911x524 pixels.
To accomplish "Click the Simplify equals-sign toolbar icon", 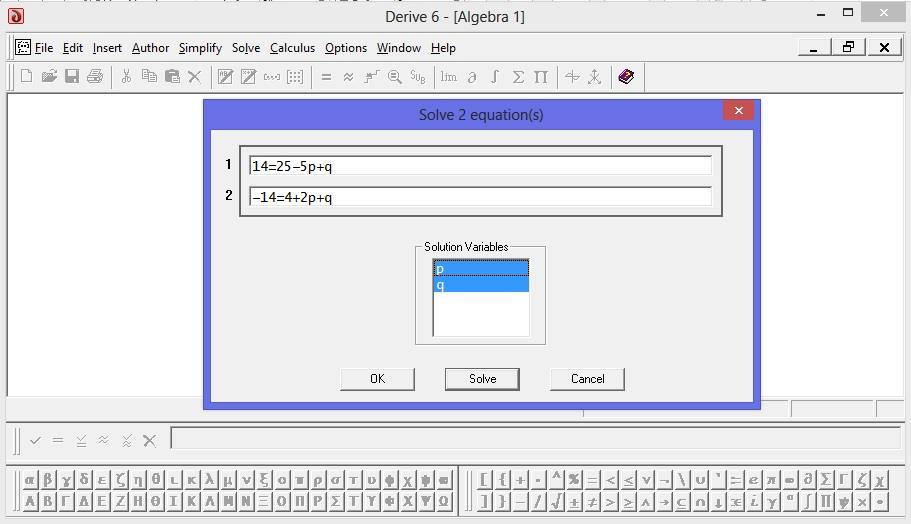I will [326, 77].
